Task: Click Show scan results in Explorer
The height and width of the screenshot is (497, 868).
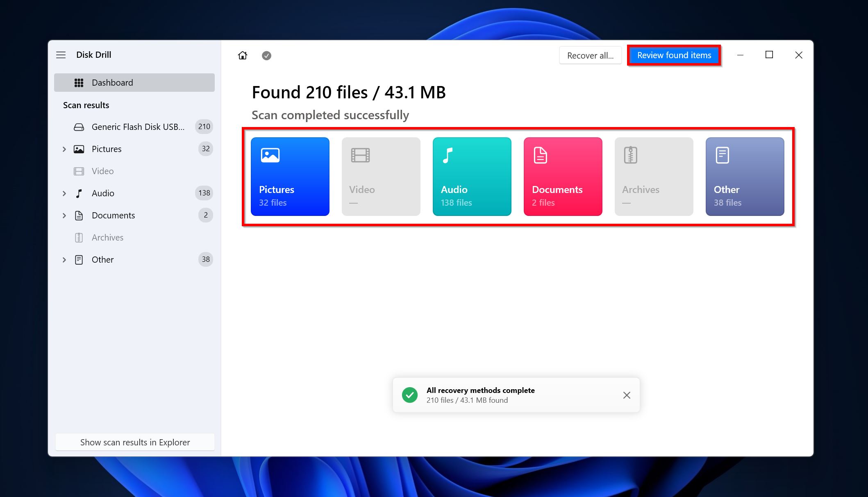Action: pos(135,442)
